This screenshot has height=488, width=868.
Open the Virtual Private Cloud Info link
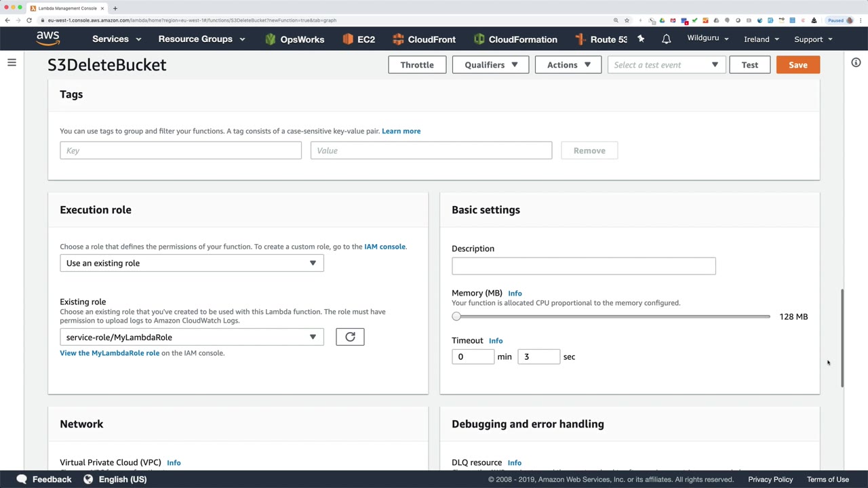[x=174, y=463]
